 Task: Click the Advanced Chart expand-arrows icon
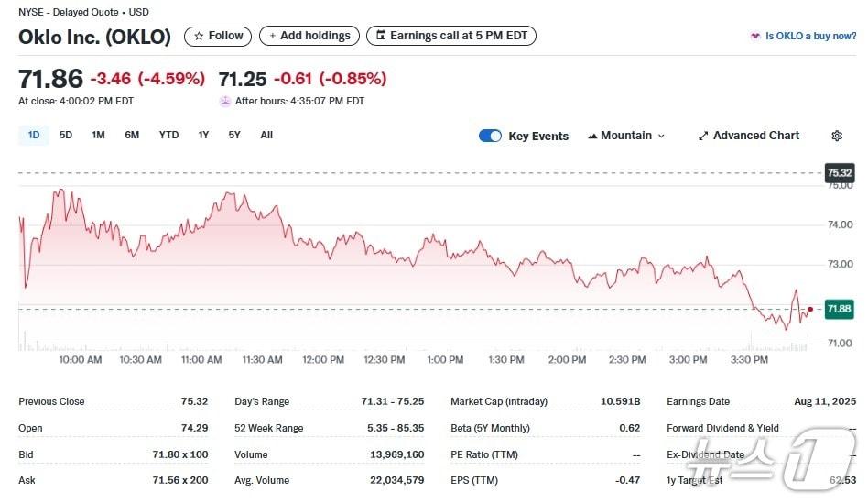[x=703, y=136]
